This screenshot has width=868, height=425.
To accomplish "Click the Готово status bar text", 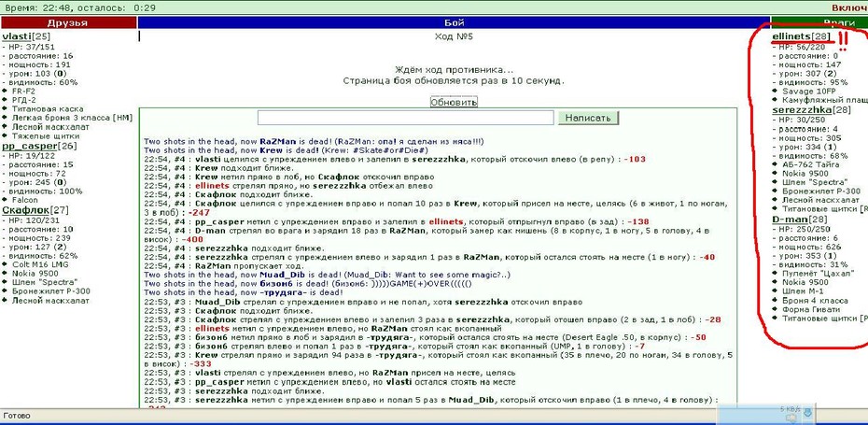I will coord(17,416).
